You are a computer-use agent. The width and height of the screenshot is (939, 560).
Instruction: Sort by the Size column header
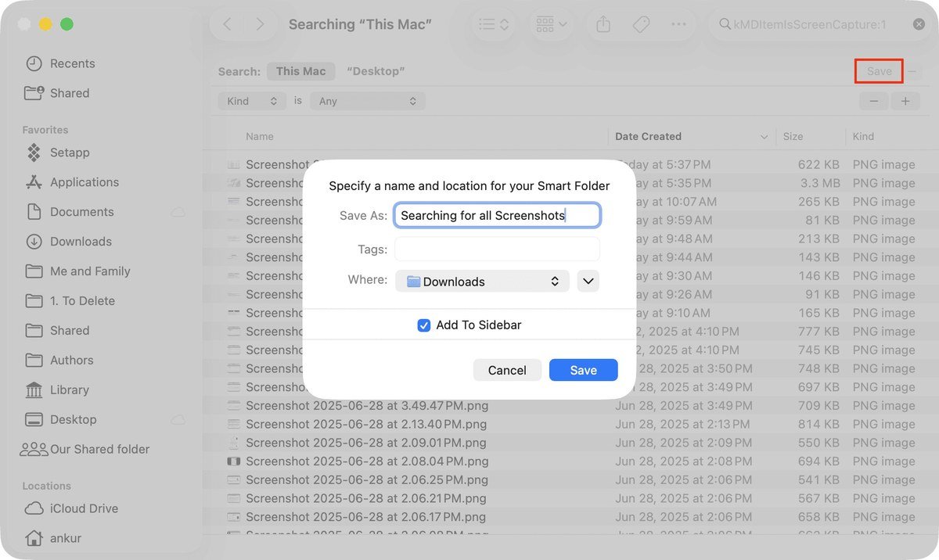[793, 136]
